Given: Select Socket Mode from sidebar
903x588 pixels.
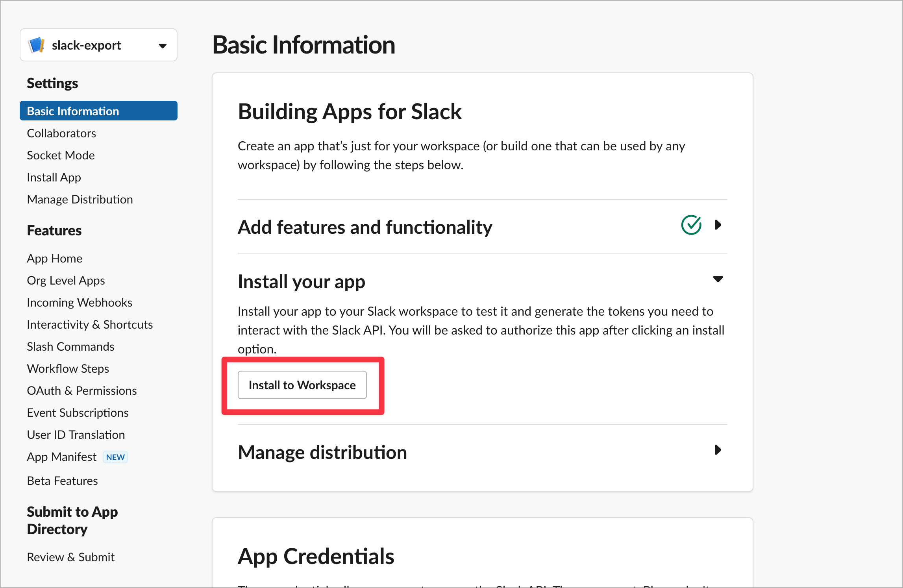Looking at the screenshot, I should (62, 155).
